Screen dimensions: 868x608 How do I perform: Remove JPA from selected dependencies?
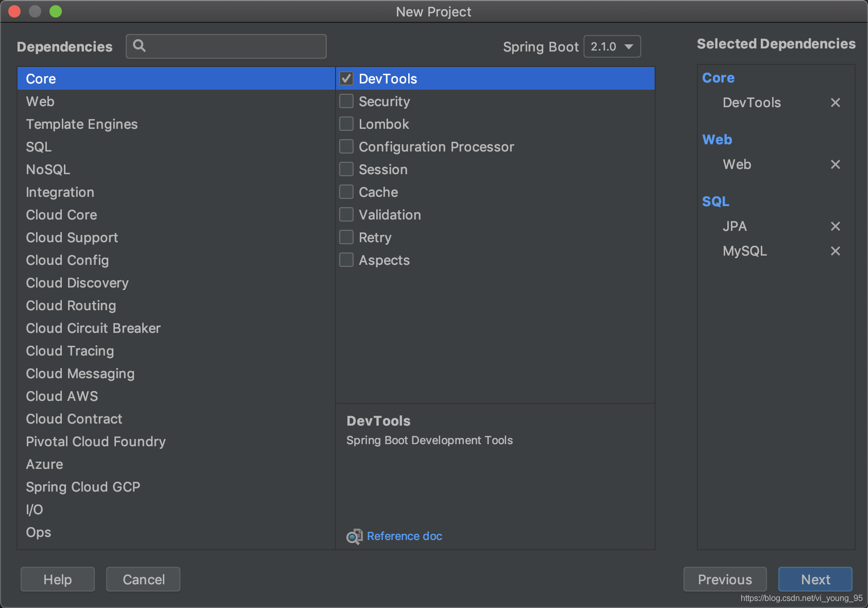tap(836, 226)
